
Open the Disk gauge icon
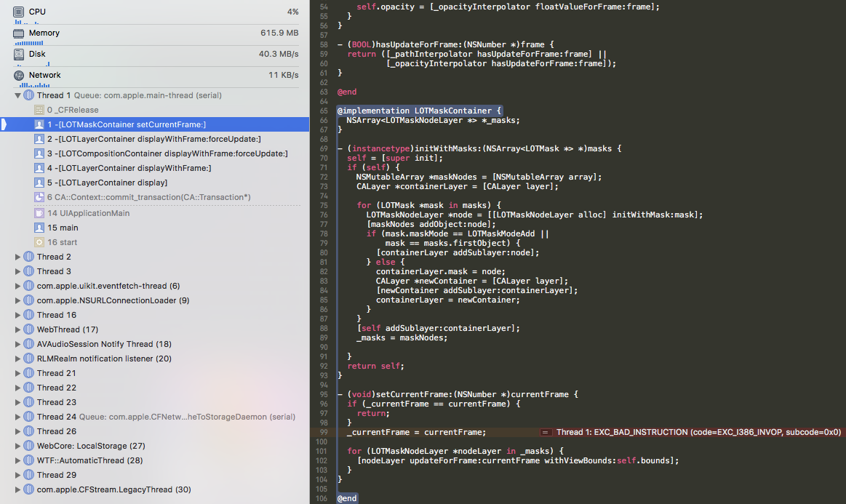(x=18, y=54)
